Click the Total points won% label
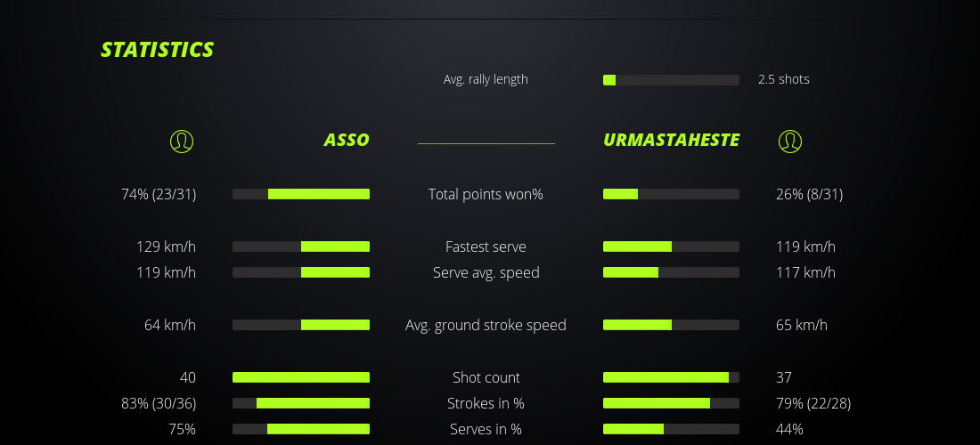This screenshot has width=980, height=445. pos(486,194)
